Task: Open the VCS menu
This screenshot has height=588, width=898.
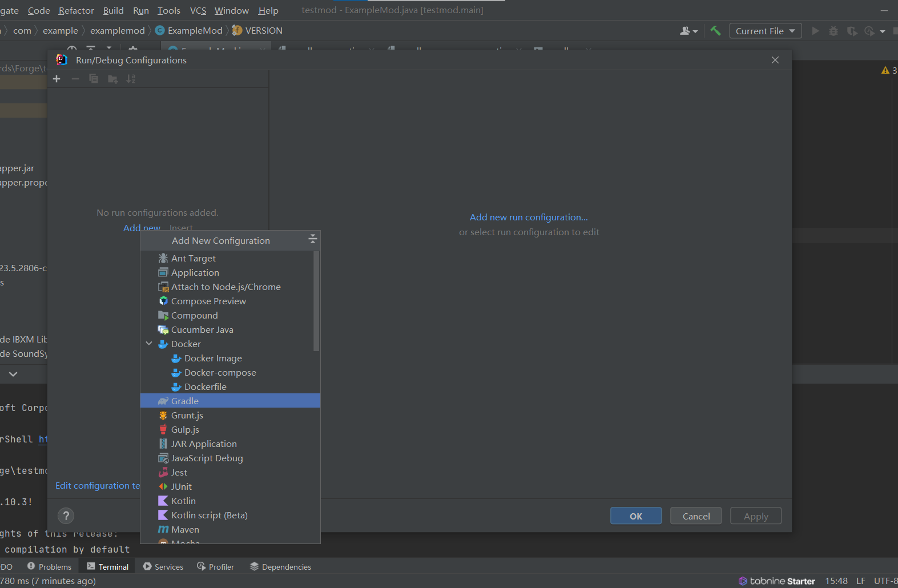Action: 198,10
